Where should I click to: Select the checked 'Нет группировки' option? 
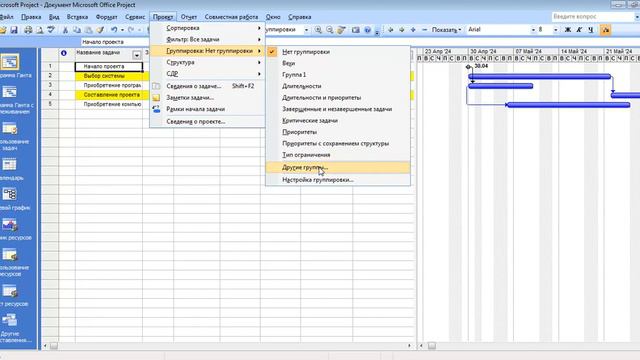coord(338,52)
